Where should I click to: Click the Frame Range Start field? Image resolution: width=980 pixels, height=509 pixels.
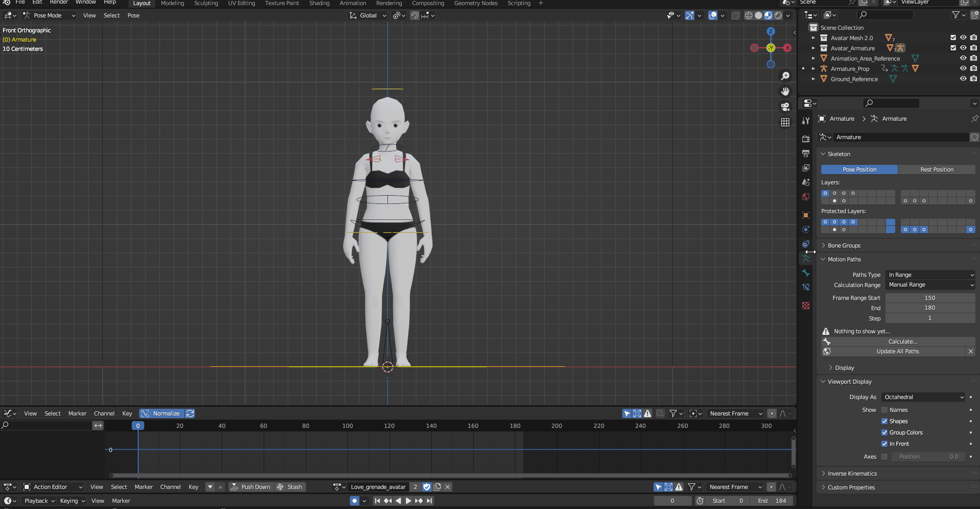[930, 298]
